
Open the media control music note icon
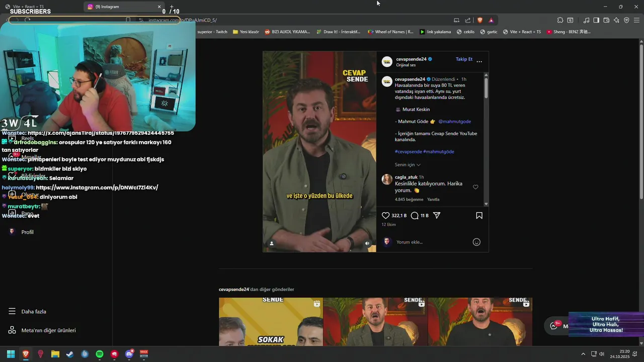pos(586,20)
